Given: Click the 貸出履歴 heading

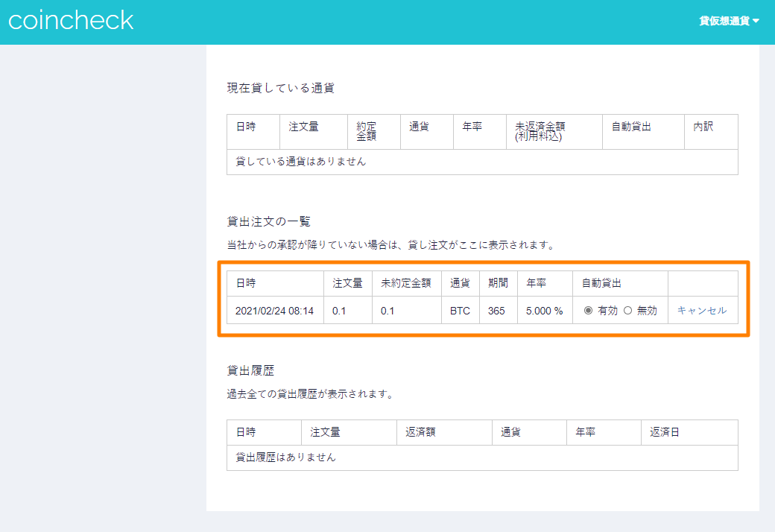Looking at the screenshot, I should (x=250, y=370).
